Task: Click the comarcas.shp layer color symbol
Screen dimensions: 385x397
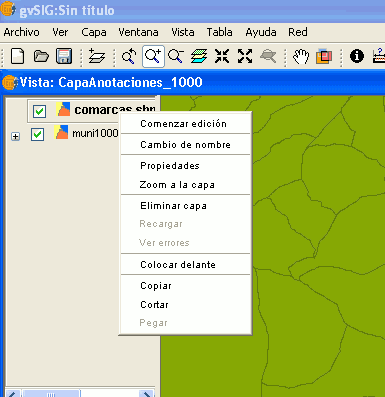Action: (63, 109)
